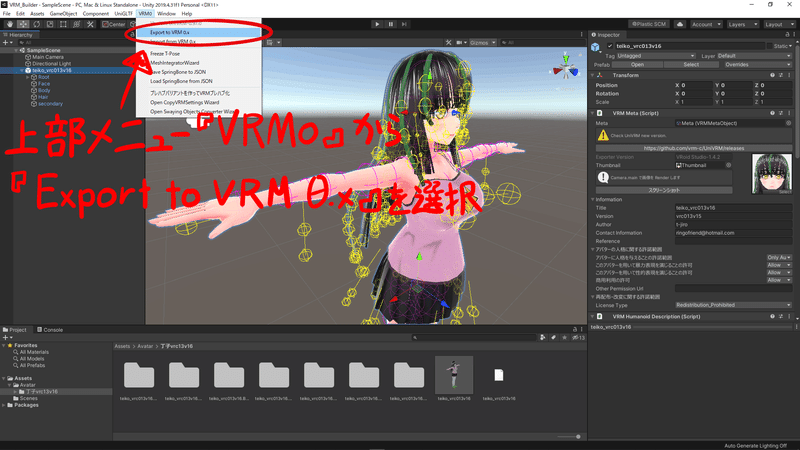The image size is (800, 450).
Task: Click the Pause button
Action: tap(391, 24)
